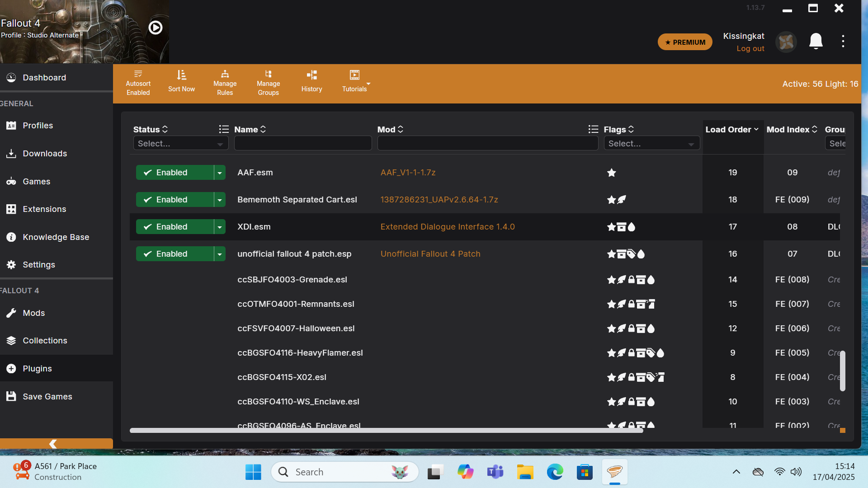
Task: Open File Explorer from the taskbar
Action: 525,472
